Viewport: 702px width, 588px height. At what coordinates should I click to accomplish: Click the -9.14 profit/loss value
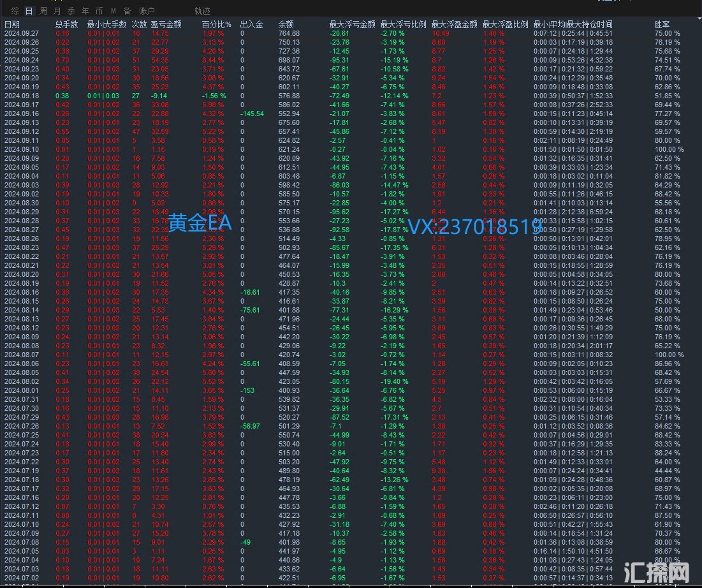[159, 96]
